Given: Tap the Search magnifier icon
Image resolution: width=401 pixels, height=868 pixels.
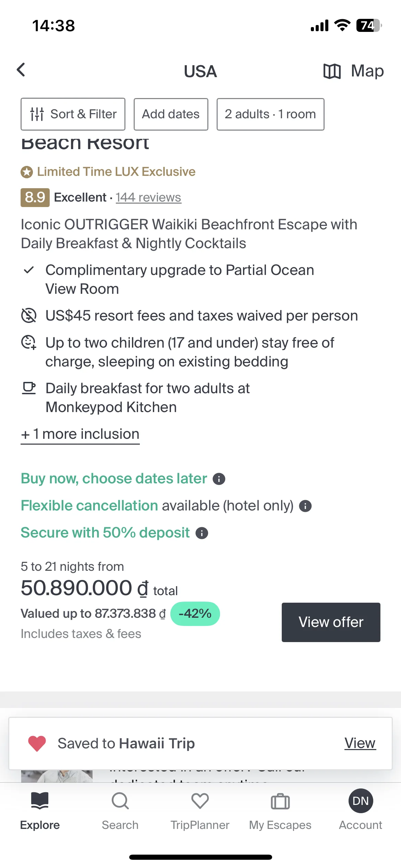Looking at the screenshot, I should [x=120, y=801].
